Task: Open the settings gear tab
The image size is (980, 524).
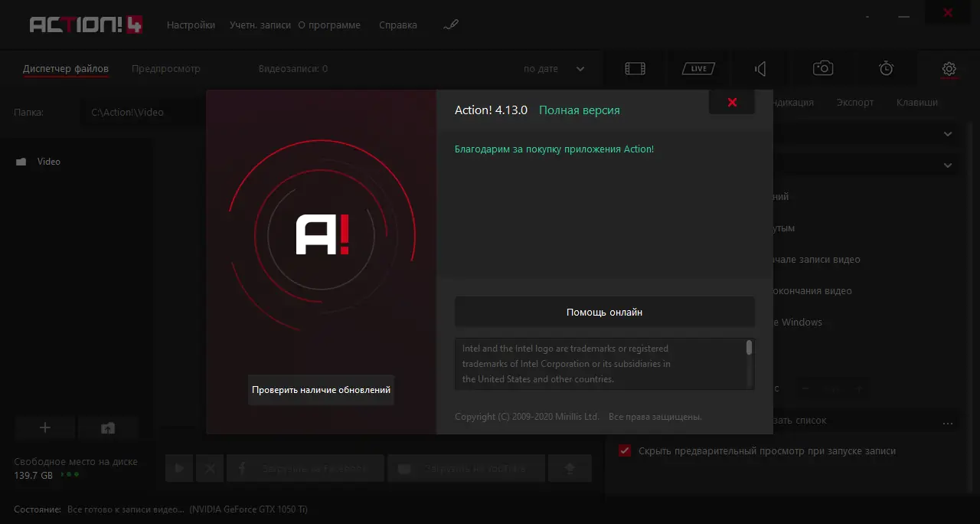Action: pos(949,69)
